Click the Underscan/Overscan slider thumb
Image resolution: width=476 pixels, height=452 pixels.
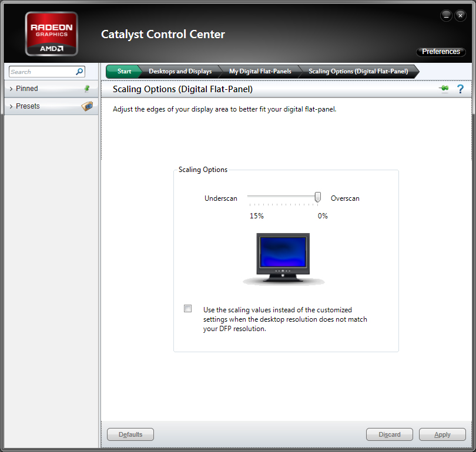click(318, 197)
